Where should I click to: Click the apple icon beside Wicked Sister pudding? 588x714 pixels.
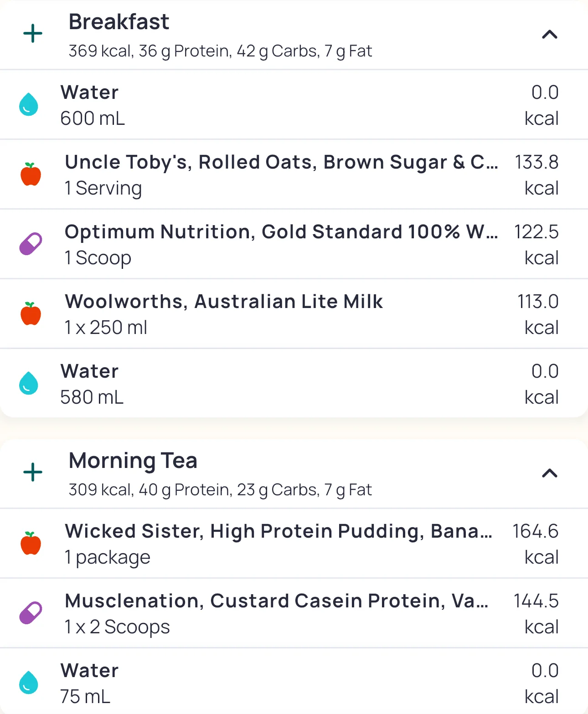[x=31, y=543]
